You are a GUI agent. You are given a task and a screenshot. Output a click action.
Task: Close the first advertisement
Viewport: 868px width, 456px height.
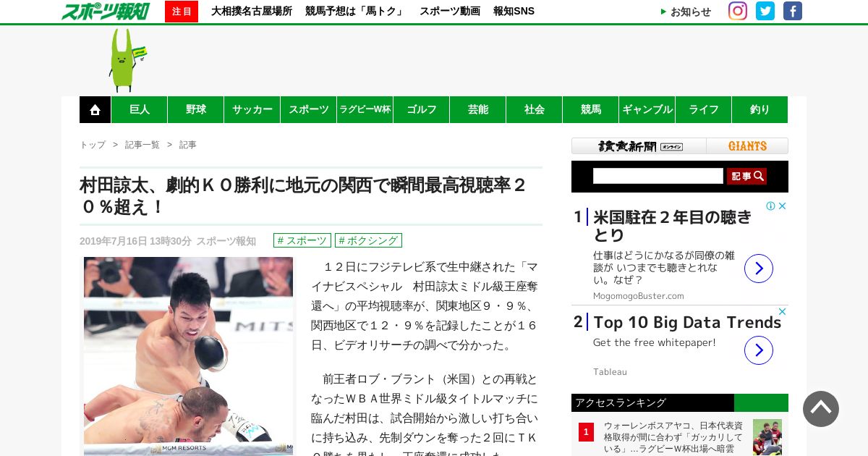coord(782,206)
